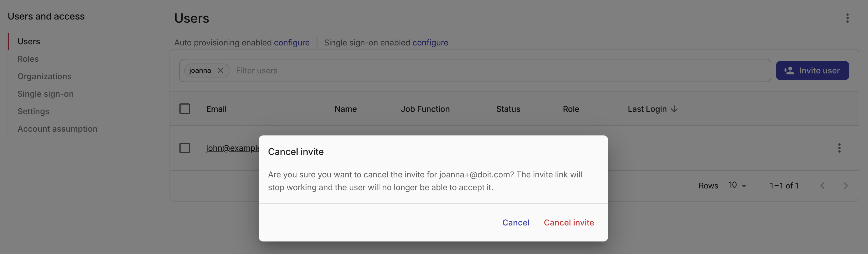Viewport: 868px width, 254px height.
Task: Click the Last Login column header
Action: click(x=647, y=109)
